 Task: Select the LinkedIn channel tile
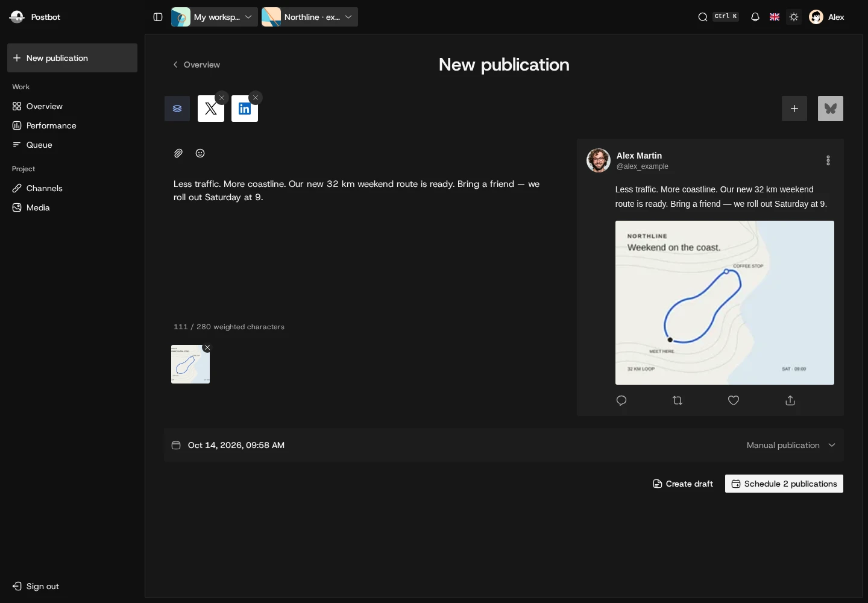[x=245, y=109]
